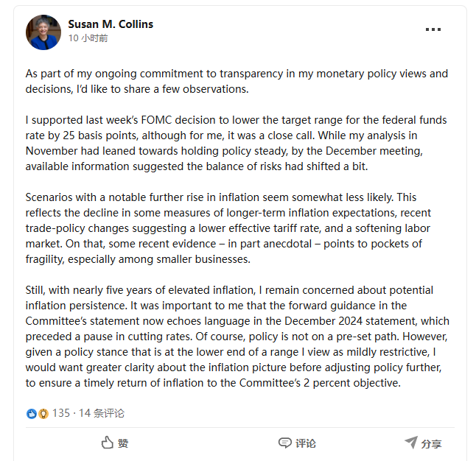476x461 pixels.
Task: Click the 10 小时前 timestamp
Action: point(88,38)
